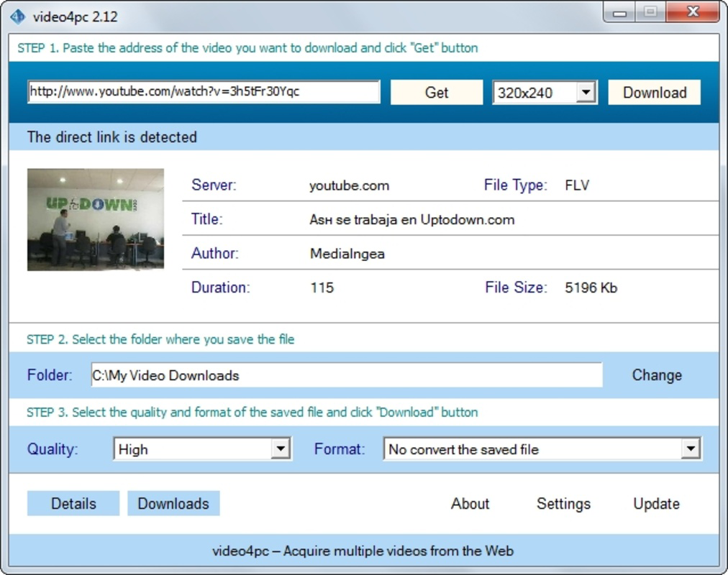Close the video4pc window
The image size is (728, 575).
693,12
